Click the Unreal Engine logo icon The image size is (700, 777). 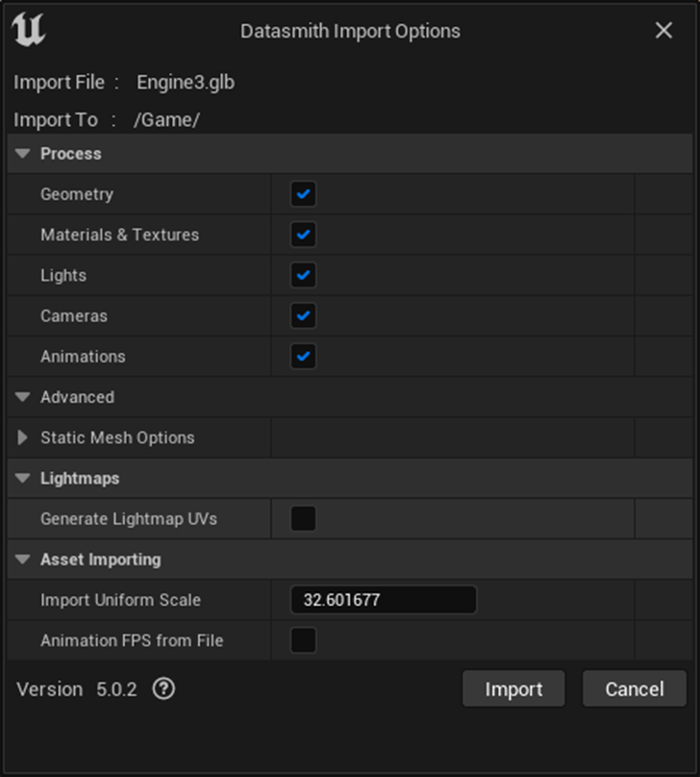pyautogui.click(x=29, y=31)
